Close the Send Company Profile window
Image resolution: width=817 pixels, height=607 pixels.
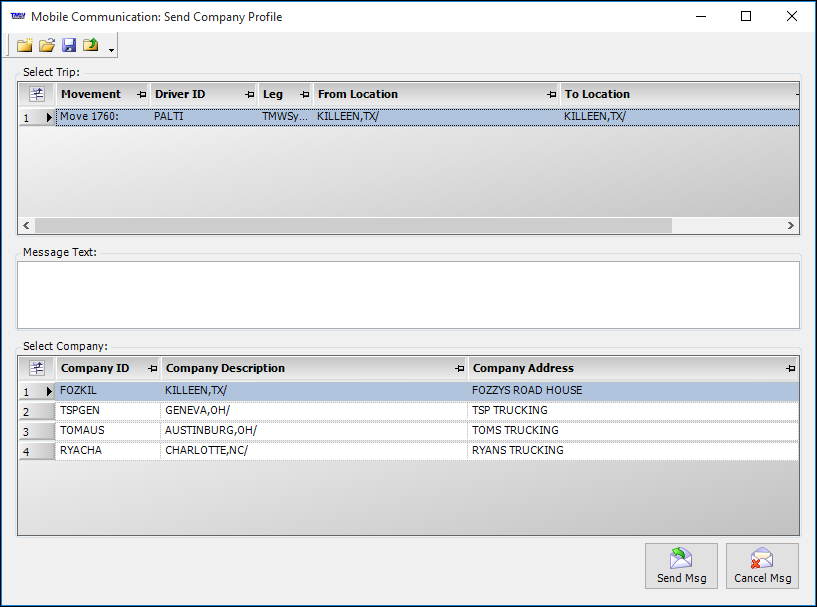(x=791, y=16)
